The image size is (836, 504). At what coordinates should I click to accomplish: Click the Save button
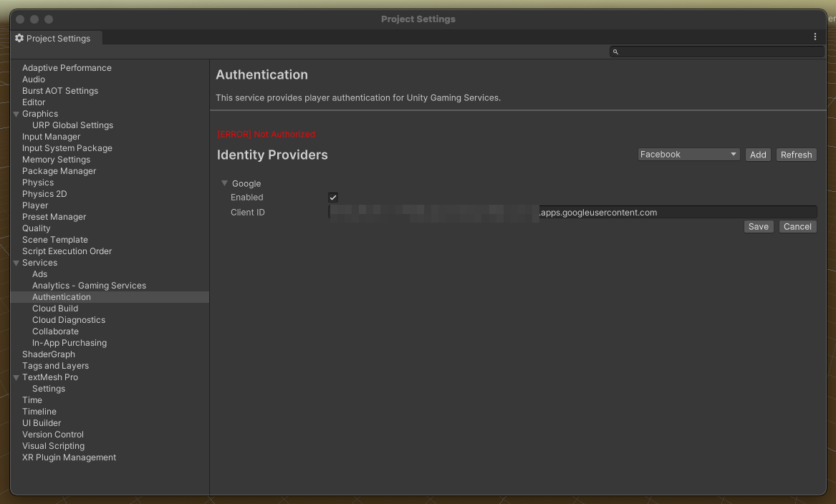(758, 226)
